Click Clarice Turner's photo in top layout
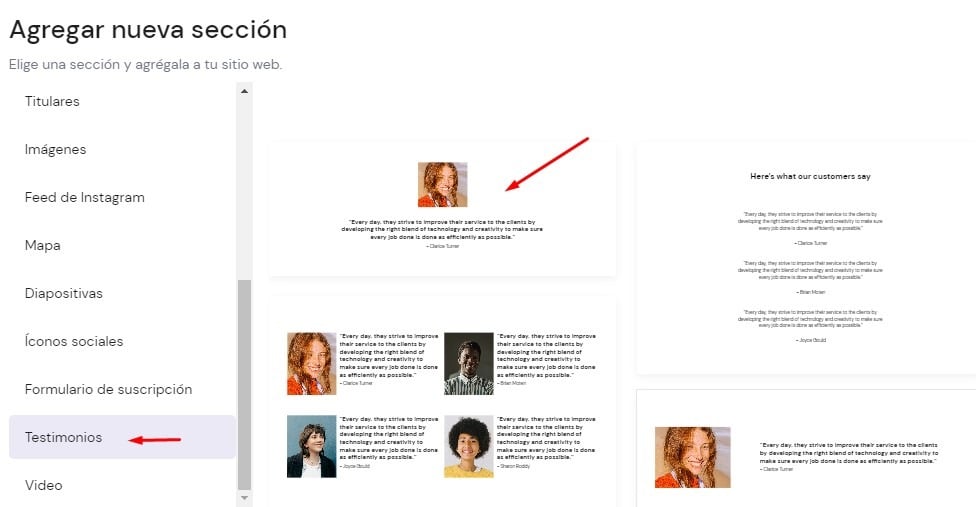 coord(442,185)
